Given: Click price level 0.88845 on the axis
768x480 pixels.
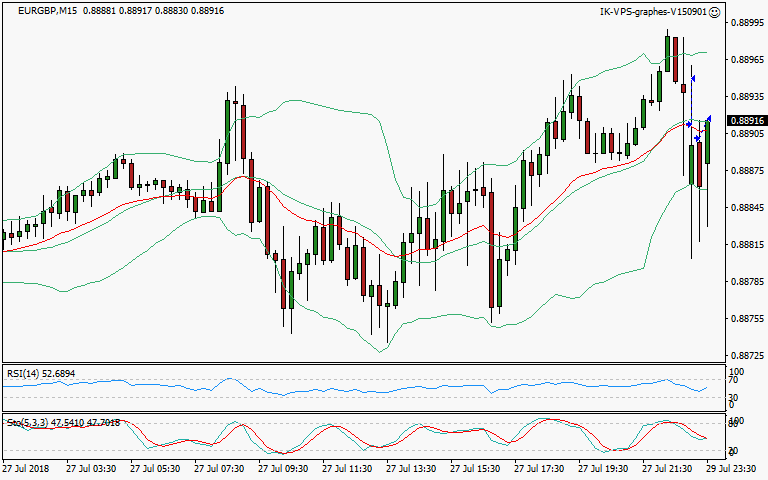Looking at the screenshot, I should [747, 208].
